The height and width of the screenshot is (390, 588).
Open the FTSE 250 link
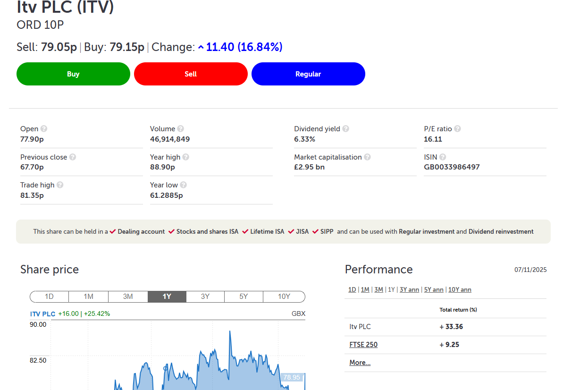coord(363,345)
